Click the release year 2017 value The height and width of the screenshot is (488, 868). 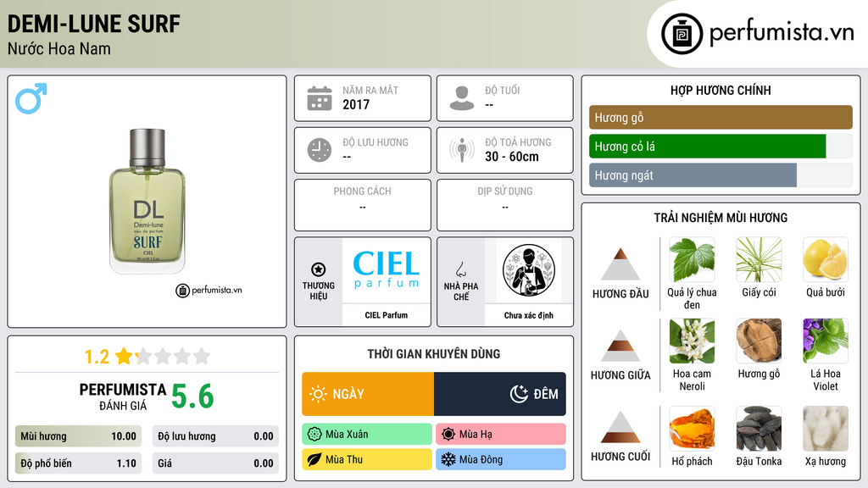pyautogui.click(x=356, y=104)
